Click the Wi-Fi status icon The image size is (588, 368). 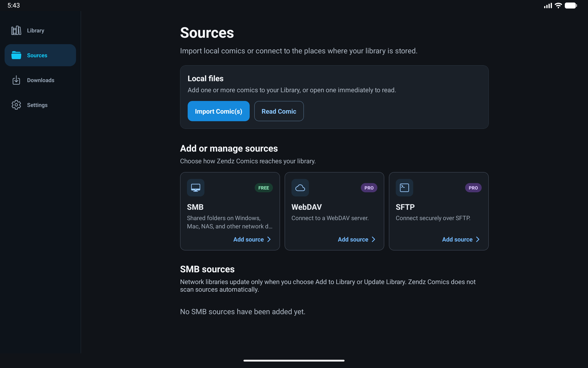(558, 5)
